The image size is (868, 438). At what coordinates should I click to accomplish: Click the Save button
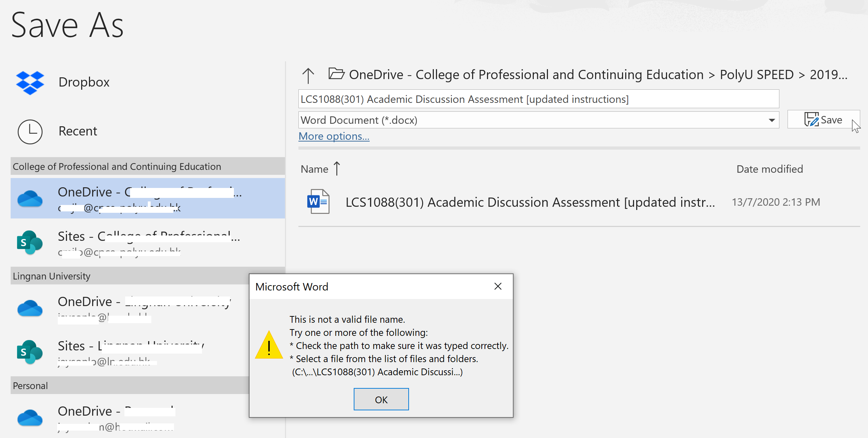tap(824, 120)
